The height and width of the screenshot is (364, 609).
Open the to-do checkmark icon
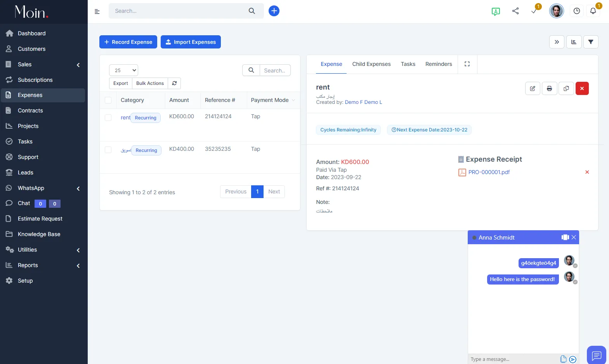534,11
